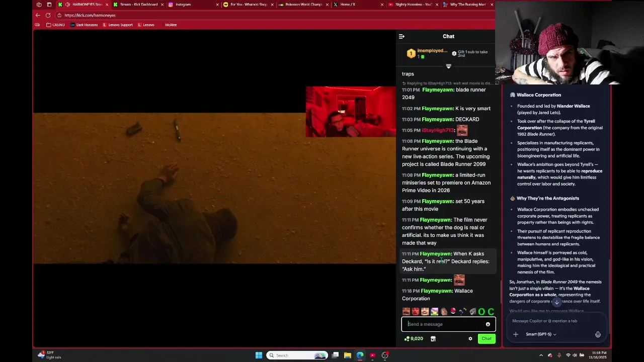Click the 'Wallace Corporation' heading in Copilot
The image size is (644, 362).
tap(538, 95)
